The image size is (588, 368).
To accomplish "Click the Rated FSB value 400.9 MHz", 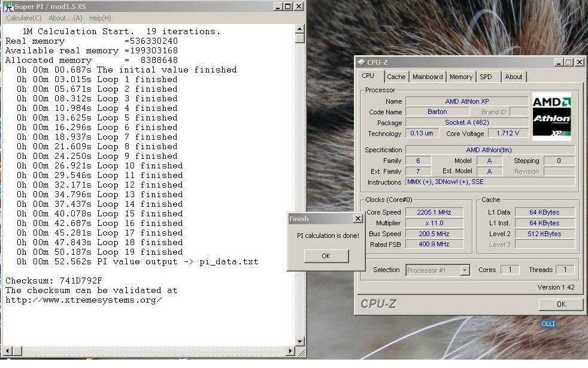I will (434, 244).
